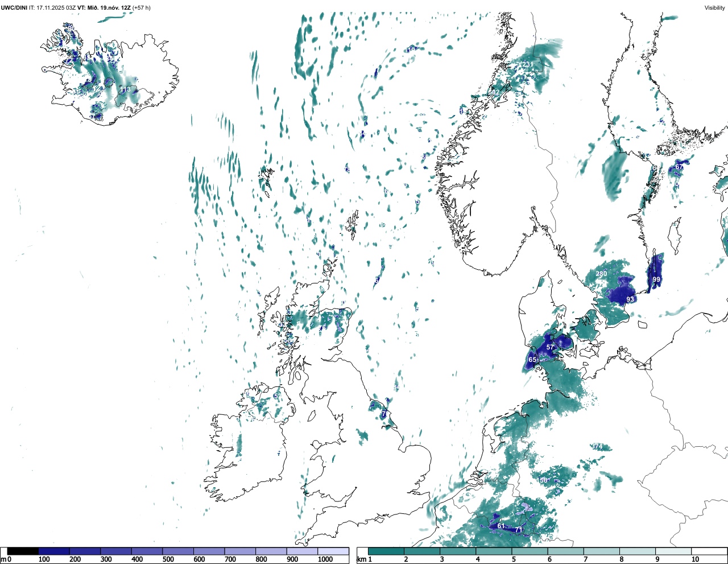This screenshot has height=564, width=728.
Task: Click the 'Visibility' title label
Action: tap(714, 7)
